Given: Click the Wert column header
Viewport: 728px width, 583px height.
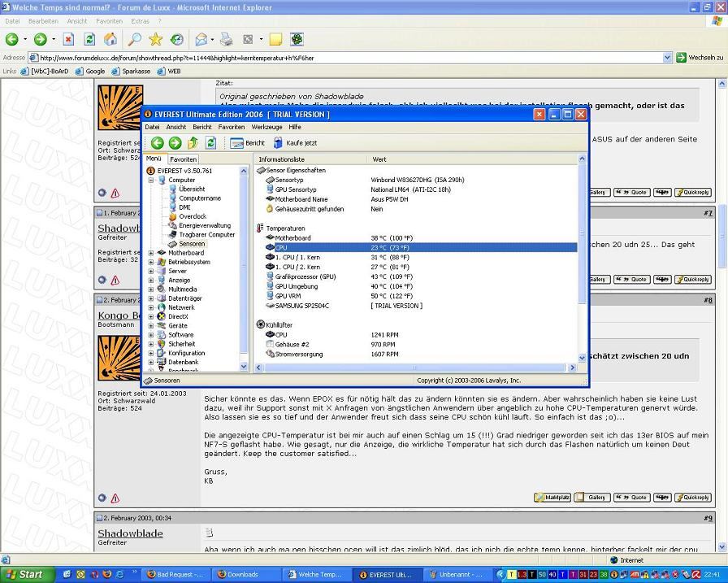Looking at the screenshot, I should click(472, 159).
